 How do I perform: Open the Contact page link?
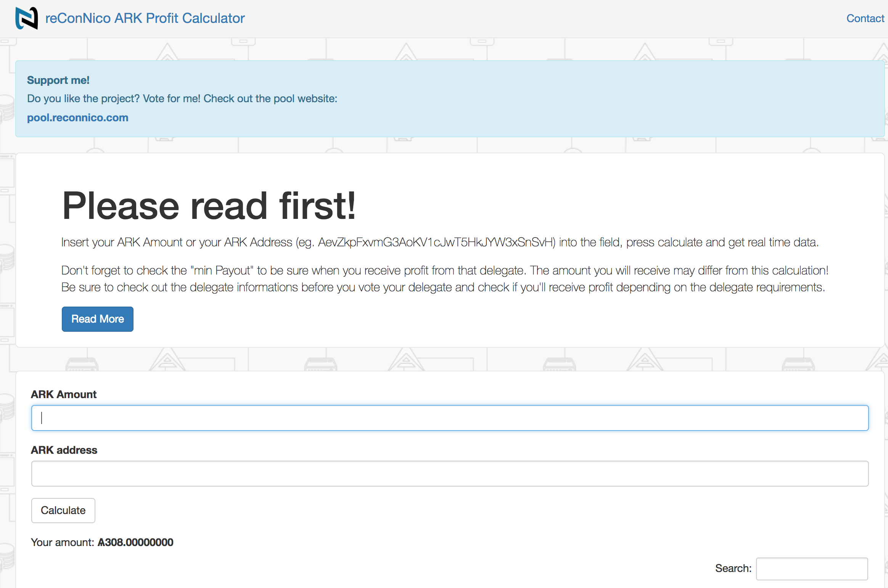(865, 18)
